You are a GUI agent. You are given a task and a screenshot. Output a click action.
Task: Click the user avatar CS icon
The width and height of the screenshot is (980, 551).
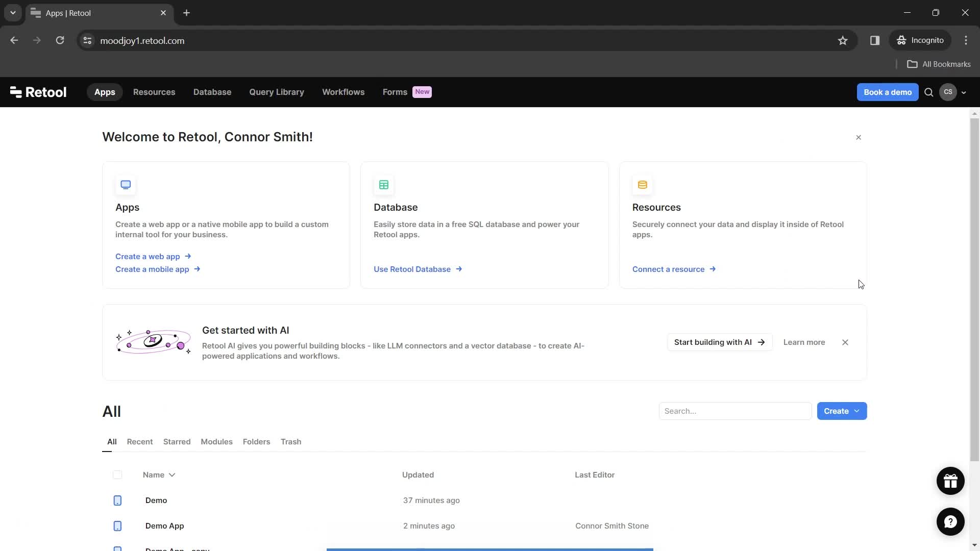[x=948, y=91]
